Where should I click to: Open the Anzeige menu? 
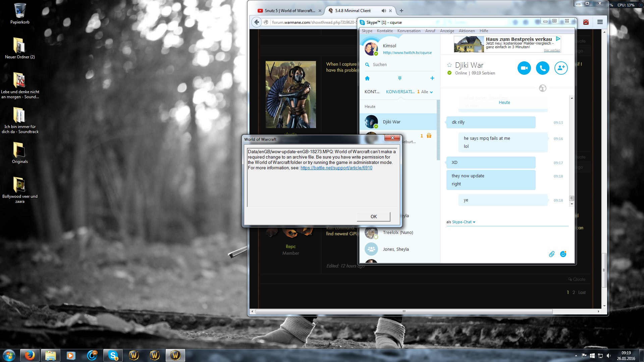(x=447, y=31)
